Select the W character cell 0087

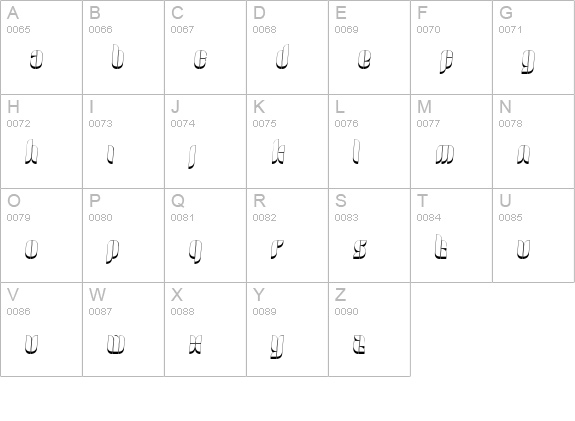click(x=124, y=329)
